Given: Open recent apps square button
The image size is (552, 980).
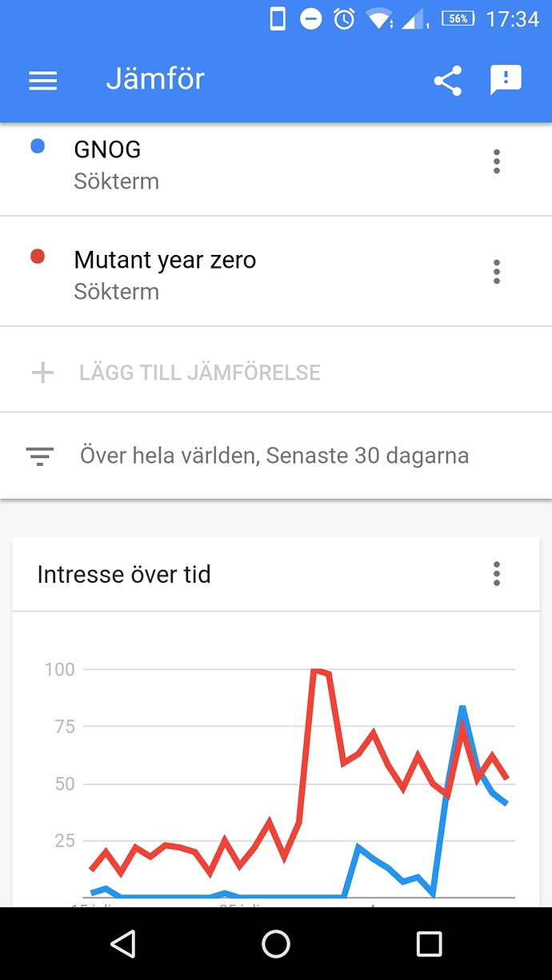Looking at the screenshot, I should (x=430, y=944).
